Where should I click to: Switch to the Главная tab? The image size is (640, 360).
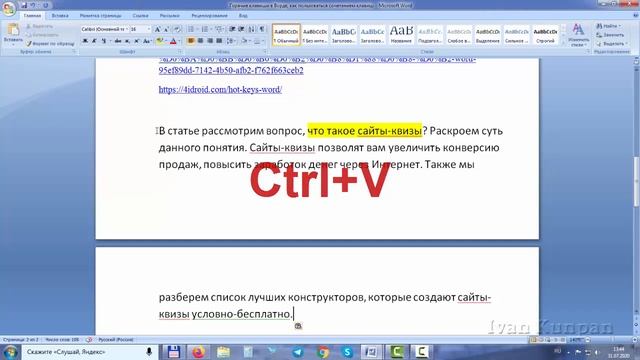(32, 16)
